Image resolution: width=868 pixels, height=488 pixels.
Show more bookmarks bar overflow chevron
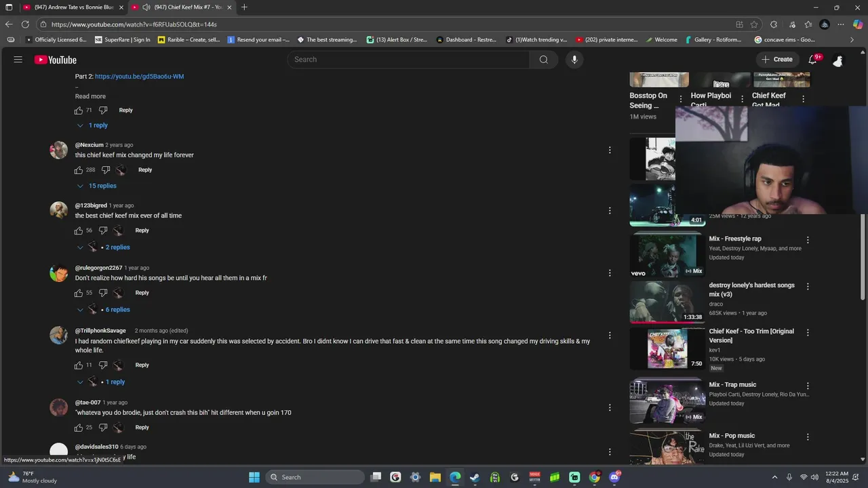852,40
